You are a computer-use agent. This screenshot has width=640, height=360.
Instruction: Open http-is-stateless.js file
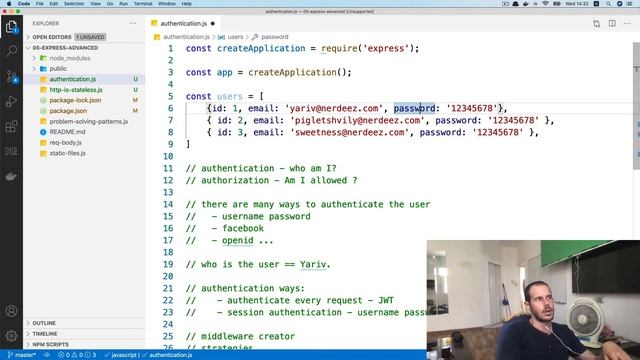coord(84,90)
